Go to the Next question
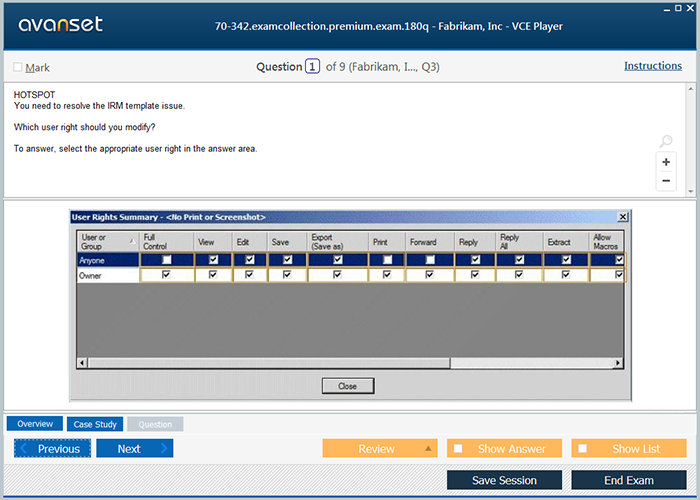The width and height of the screenshot is (700, 500). [134, 448]
